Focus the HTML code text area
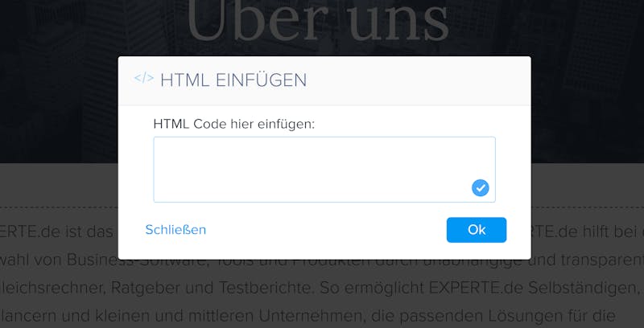The image size is (644, 328). pos(324,170)
